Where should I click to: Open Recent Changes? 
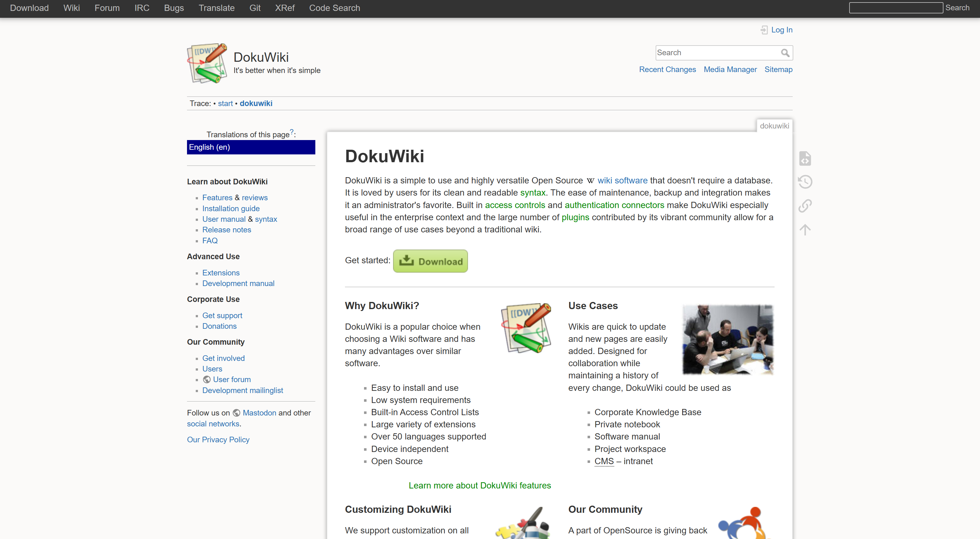click(667, 70)
